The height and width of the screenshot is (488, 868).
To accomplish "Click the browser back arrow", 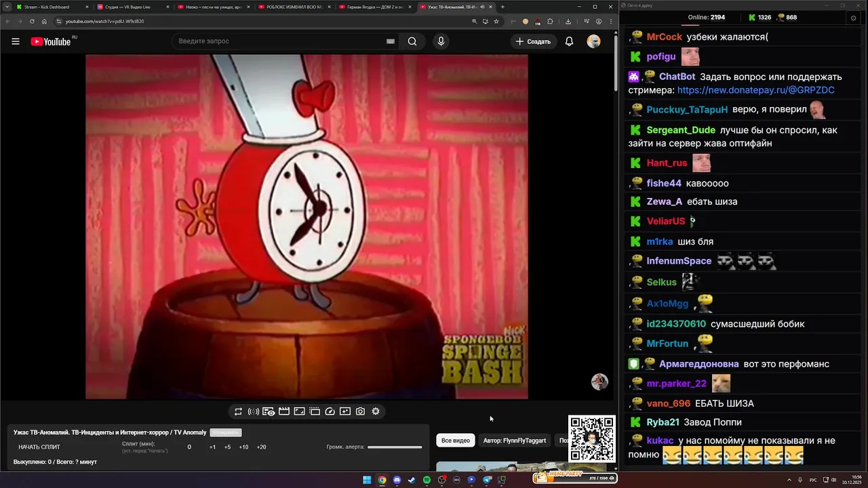I will pos(8,21).
